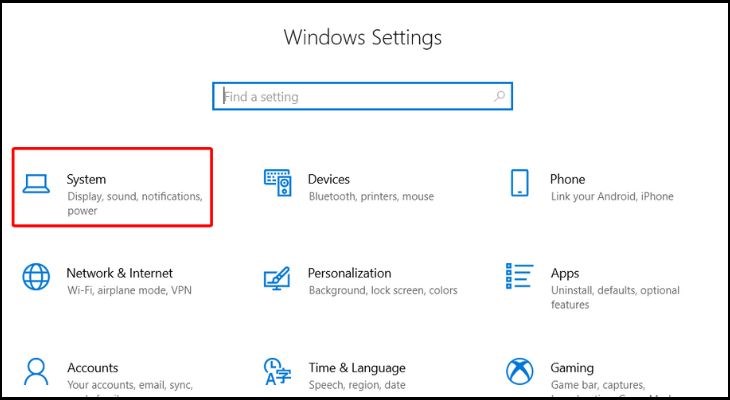Select the Accounts person icon
Viewport: 730px width, 400px height.
pos(36,370)
